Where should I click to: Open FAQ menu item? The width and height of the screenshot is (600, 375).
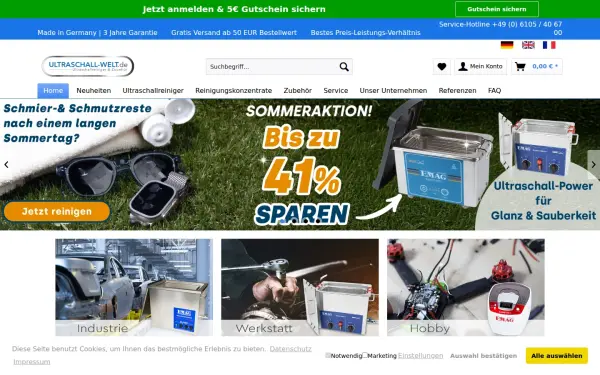[x=494, y=91]
